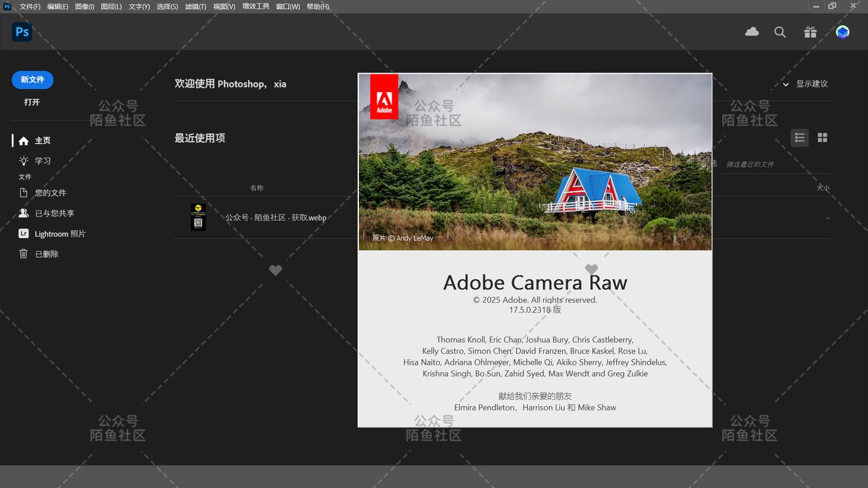Open the user profile avatar
This screenshot has width=868, height=488.
point(842,32)
